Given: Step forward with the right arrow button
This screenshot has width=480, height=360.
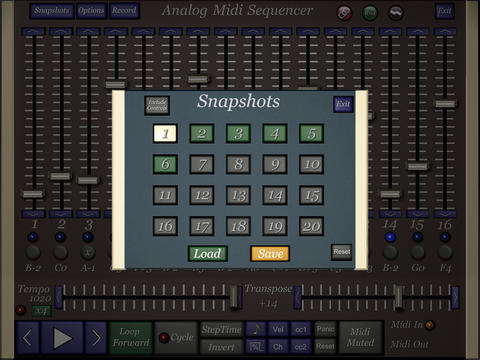Looking at the screenshot, I should pyautogui.click(x=96, y=338).
